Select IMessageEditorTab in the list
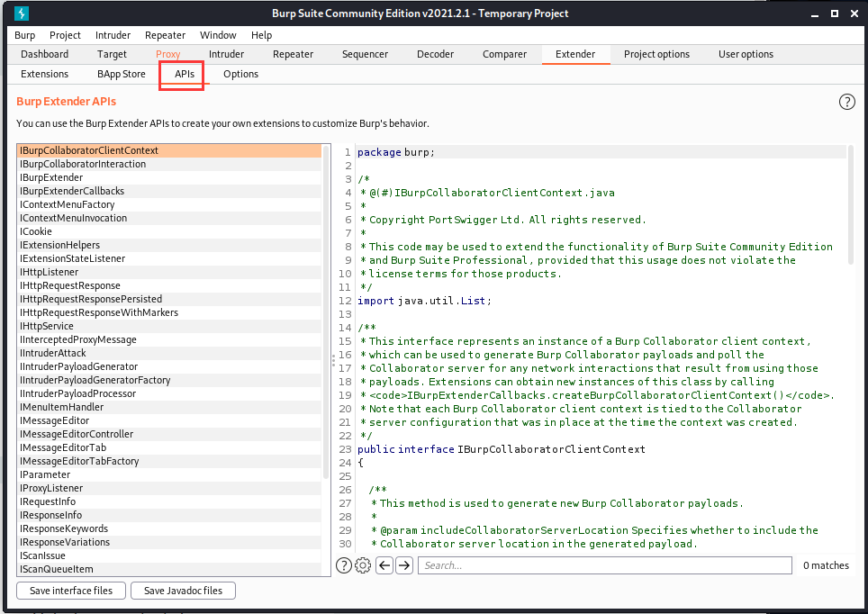Image resolution: width=868 pixels, height=614 pixels. [169, 448]
